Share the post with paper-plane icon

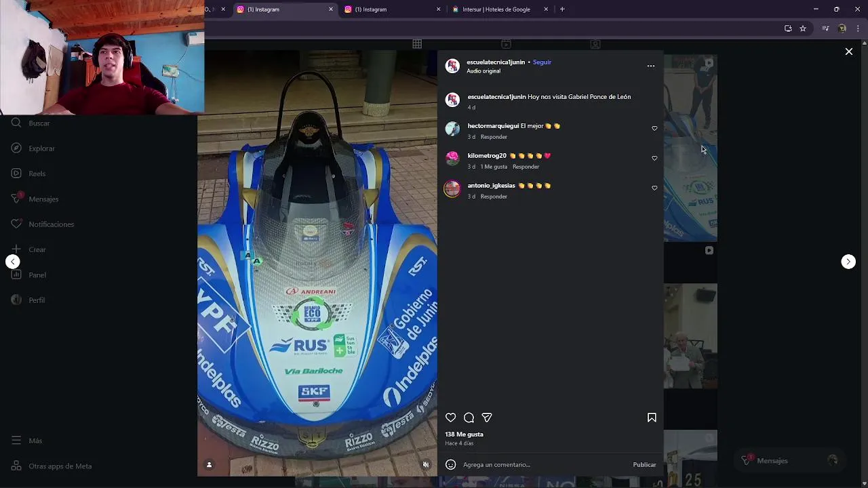(x=487, y=418)
